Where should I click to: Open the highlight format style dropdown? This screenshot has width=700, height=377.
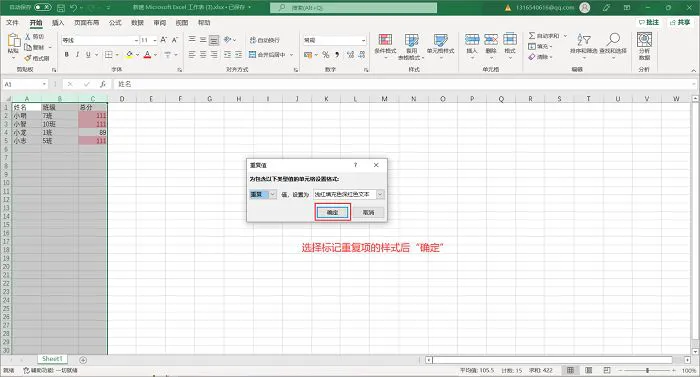(380, 194)
